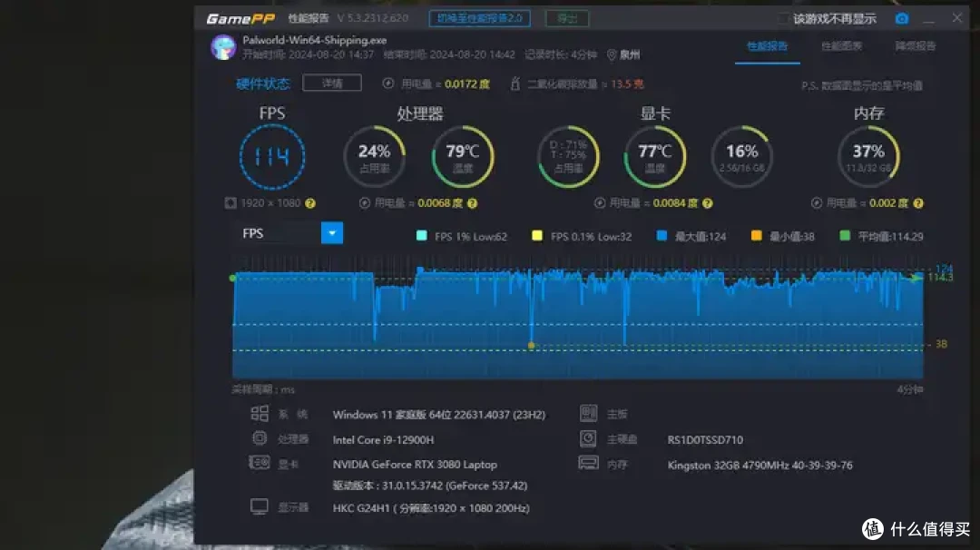The height and width of the screenshot is (550, 980).
Task: Click the Palworld game avatar icon
Action: click(x=223, y=47)
